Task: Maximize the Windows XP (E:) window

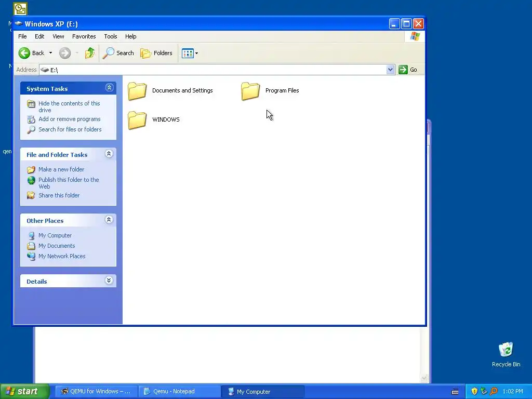Action: (406, 24)
